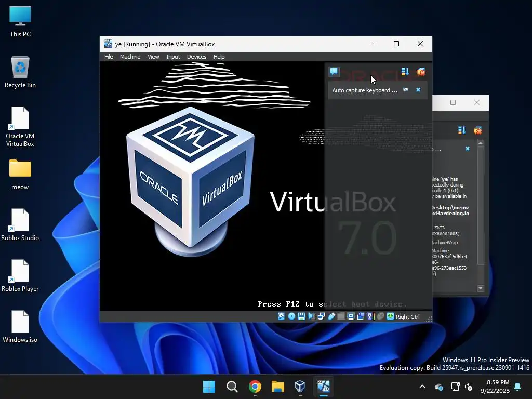This screenshot has width=532, height=399.
Task: Click the mouse integration indicator
Action: [381, 316]
